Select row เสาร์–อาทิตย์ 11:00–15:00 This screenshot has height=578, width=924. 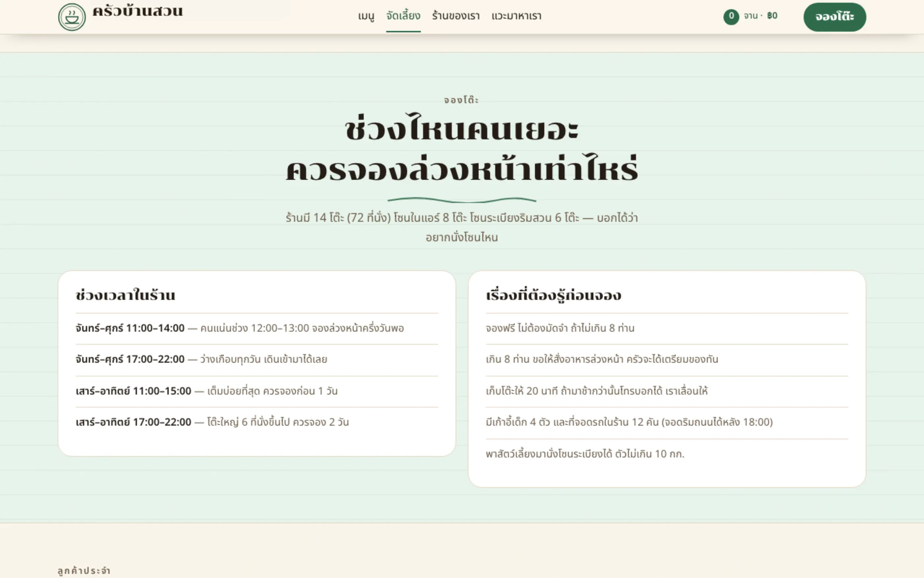click(257, 391)
